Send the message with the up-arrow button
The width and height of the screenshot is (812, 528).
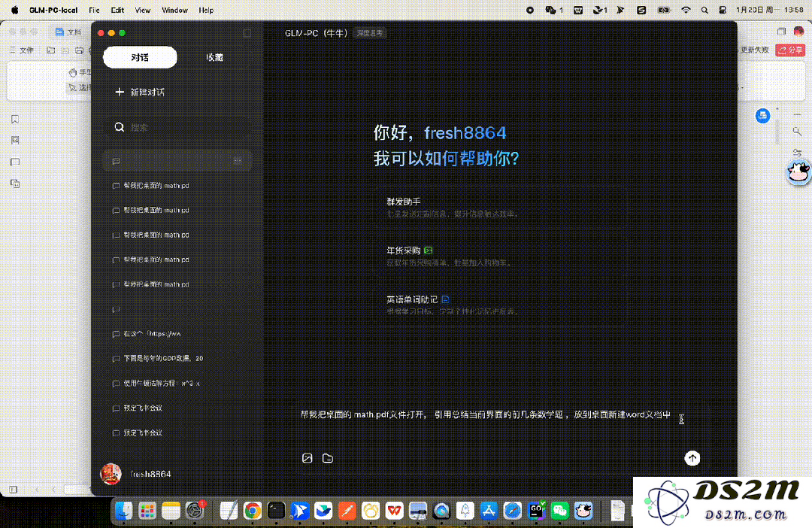[692, 458]
